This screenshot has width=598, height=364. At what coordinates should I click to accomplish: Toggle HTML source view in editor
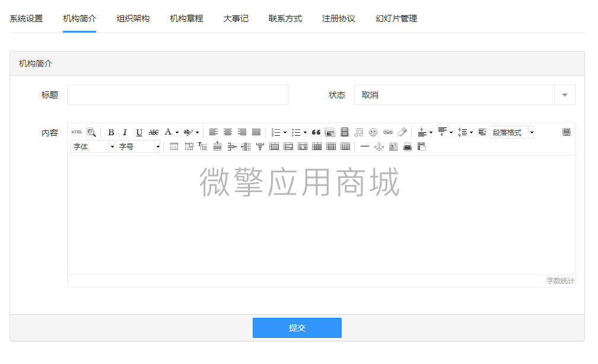tap(77, 132)
